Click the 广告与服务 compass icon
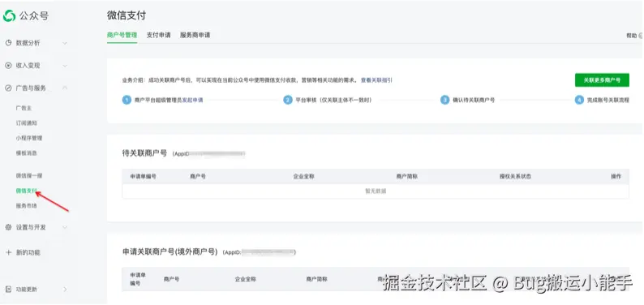Screen dimensions: 644x305 pos(8,88)
